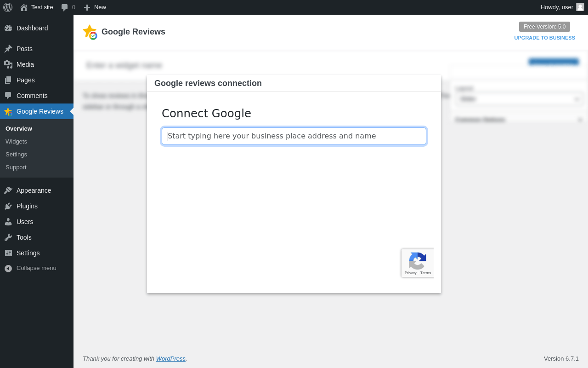Open the Tools menu label
The image size is (588, 368).
click(x=24, y=237)
